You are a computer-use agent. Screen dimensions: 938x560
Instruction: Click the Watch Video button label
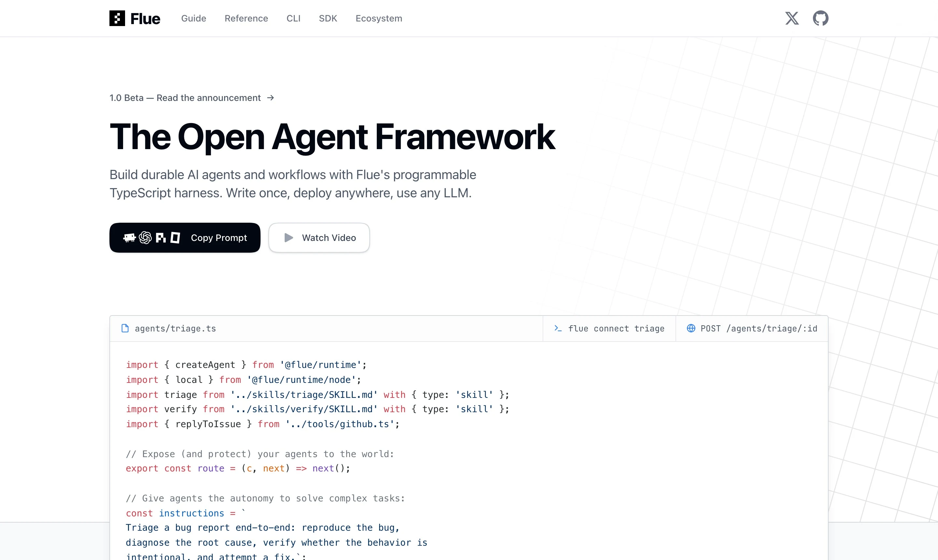coord(329,238)
